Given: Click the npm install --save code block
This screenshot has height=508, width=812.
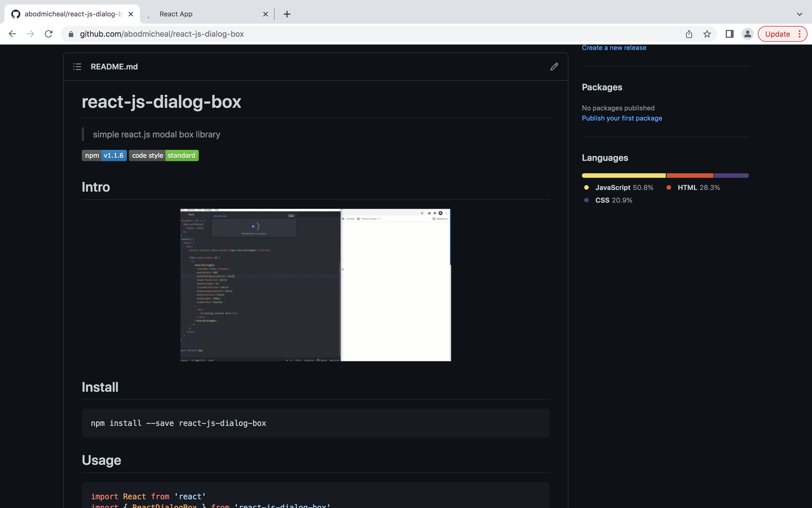Looking at the screenshot, I should (x=316, y=423).
